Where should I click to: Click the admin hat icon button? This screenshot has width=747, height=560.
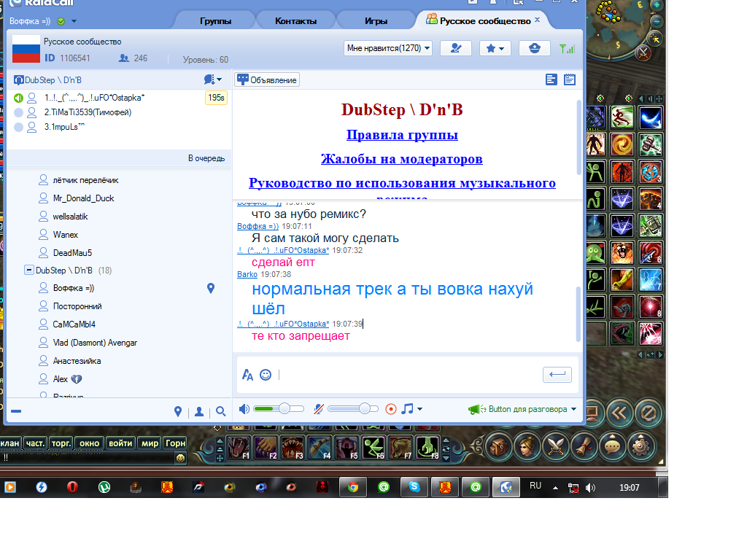coord(535,48)
